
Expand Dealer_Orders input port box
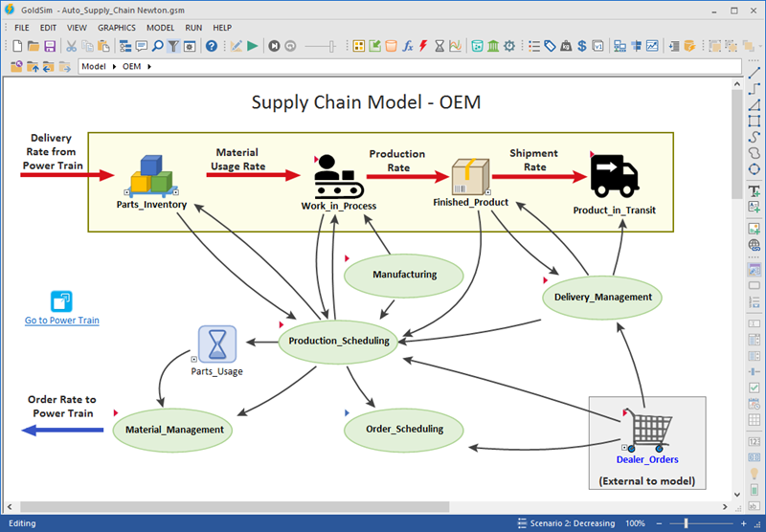pos(624,448)
